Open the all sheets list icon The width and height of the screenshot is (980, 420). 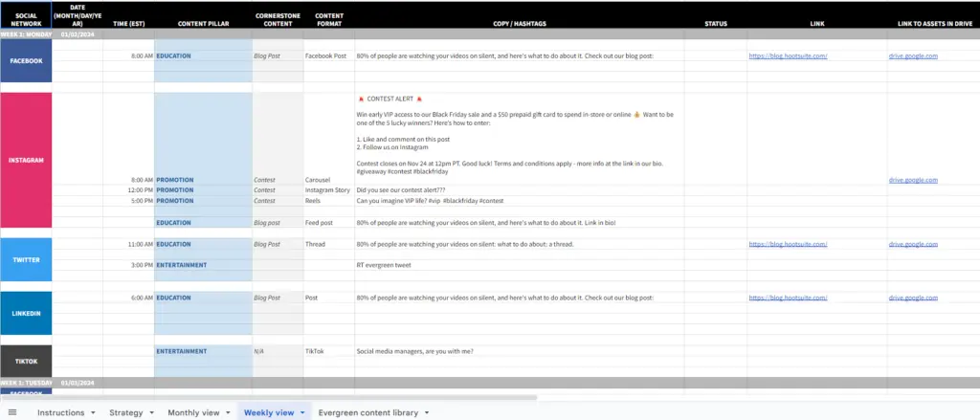click(x=12, y=412)
